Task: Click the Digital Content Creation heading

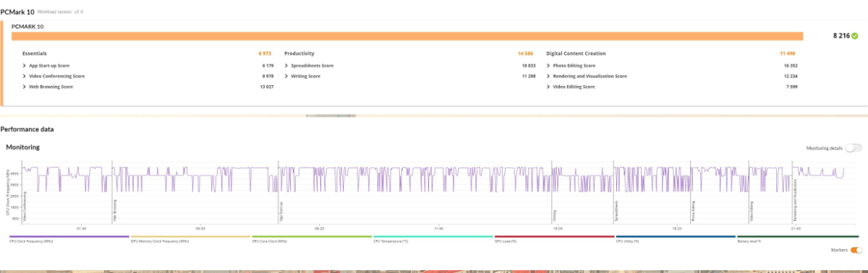Action: 576,53
